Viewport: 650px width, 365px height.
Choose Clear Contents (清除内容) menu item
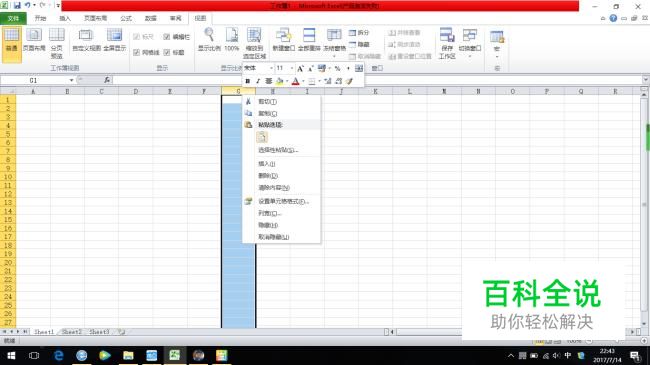[281, 188]
